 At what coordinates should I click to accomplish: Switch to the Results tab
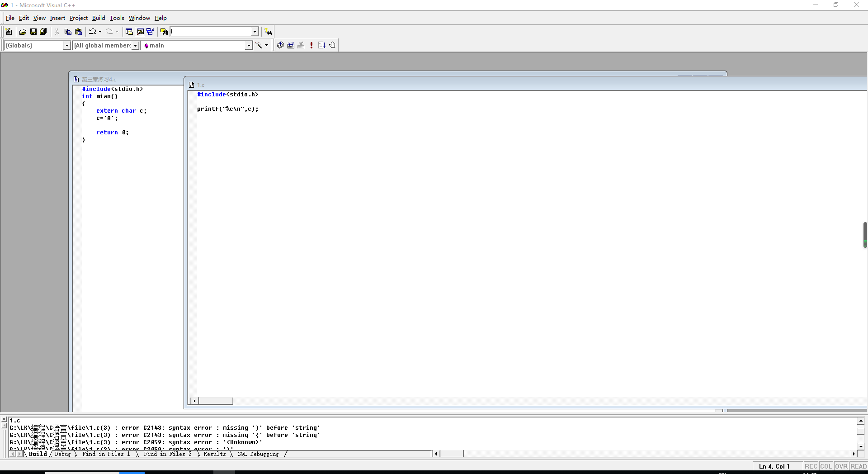215,454
